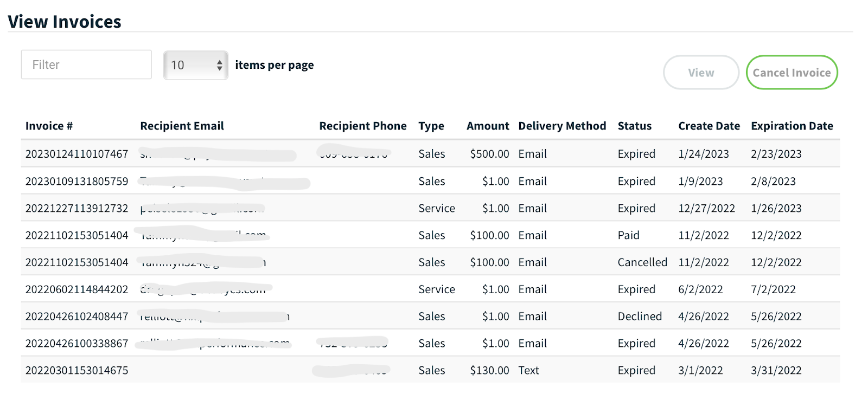Select invoice 20220426102408447
This screenshot has height=413, width=868.
pyautogui.click(x=77, y=317)
